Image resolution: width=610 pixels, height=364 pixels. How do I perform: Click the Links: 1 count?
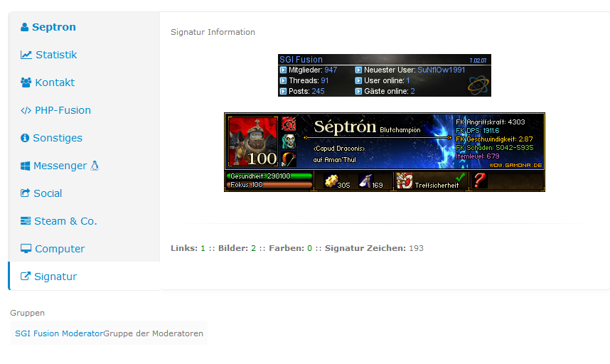[x=188, y=248]
